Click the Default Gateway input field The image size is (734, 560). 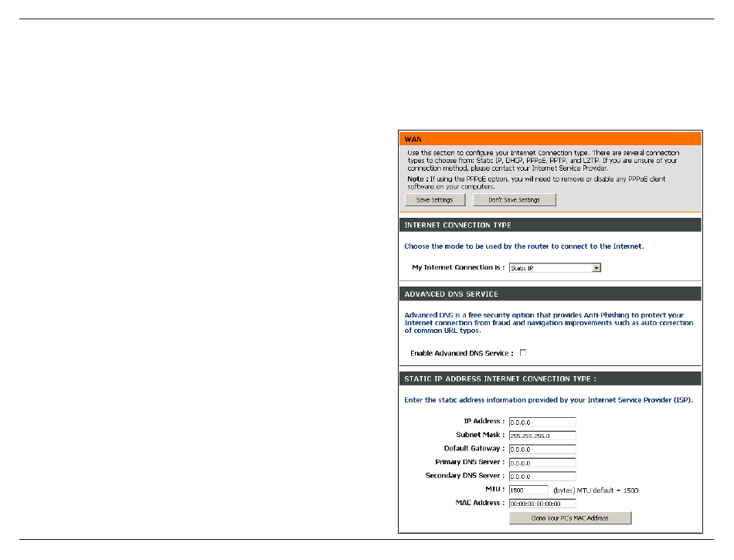pyautogui.click(x=542, y=449)
